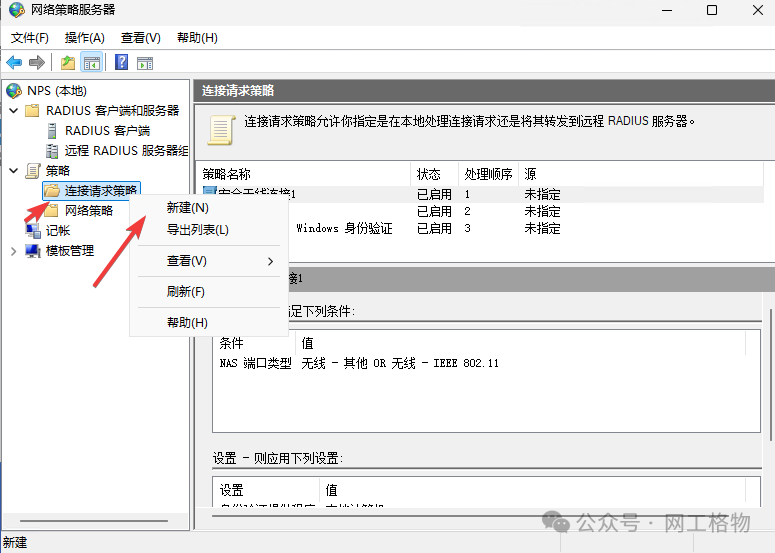Sort by the 处理顺序 column header
The image size is (775, 553).
(x=488, y=174)
